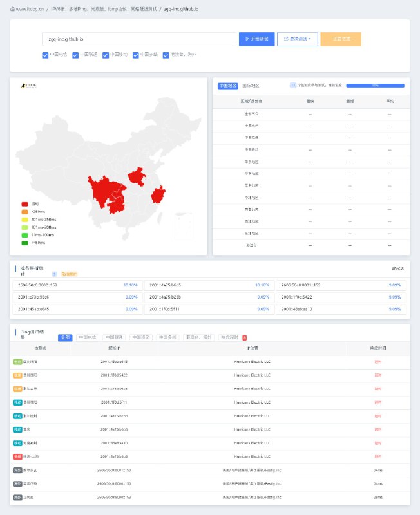This screenshot has width=420, height=515.
Task: Disable the 港澳台、海外 checkbox
Action: pyautogui.click(x=166, y=55)
